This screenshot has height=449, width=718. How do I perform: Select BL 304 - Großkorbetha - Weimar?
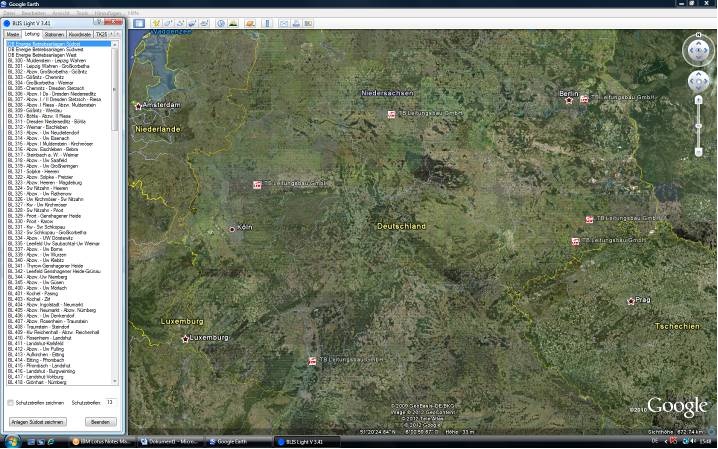tap(59, 82)
